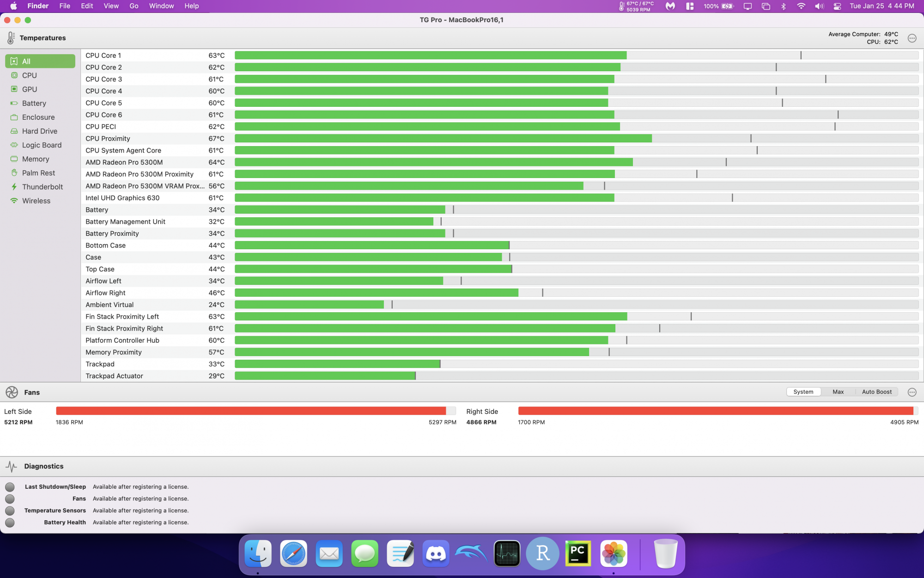Open Safari from the Dock
924x578 pixels.
[x=293, y=553]
